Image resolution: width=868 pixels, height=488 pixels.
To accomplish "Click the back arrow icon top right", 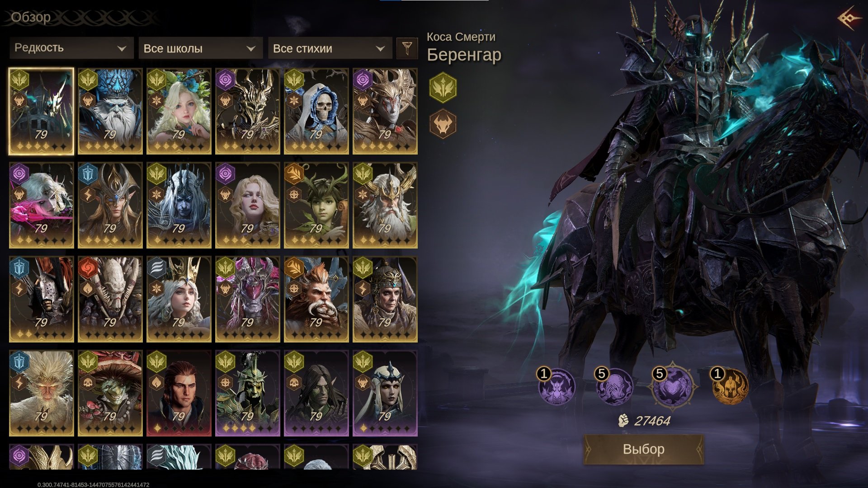I will [x=849, y=19].
